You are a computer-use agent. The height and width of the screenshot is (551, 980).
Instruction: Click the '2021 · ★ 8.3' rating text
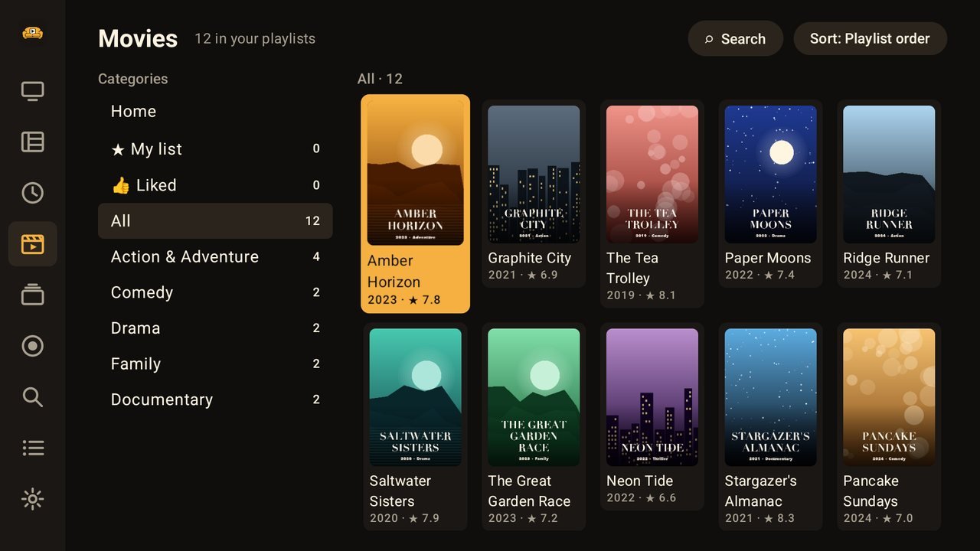pos(760,518)
